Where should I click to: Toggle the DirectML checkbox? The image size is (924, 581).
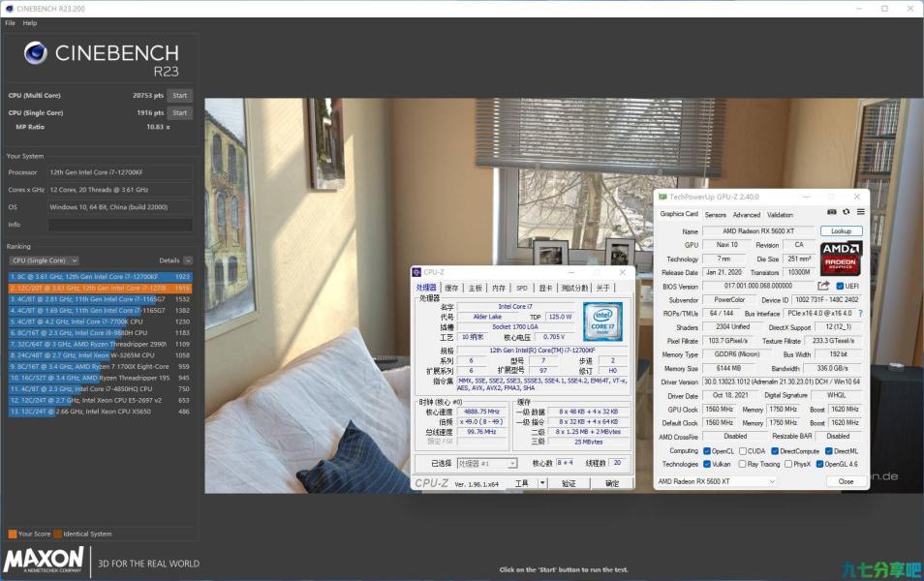coord(828,451)
